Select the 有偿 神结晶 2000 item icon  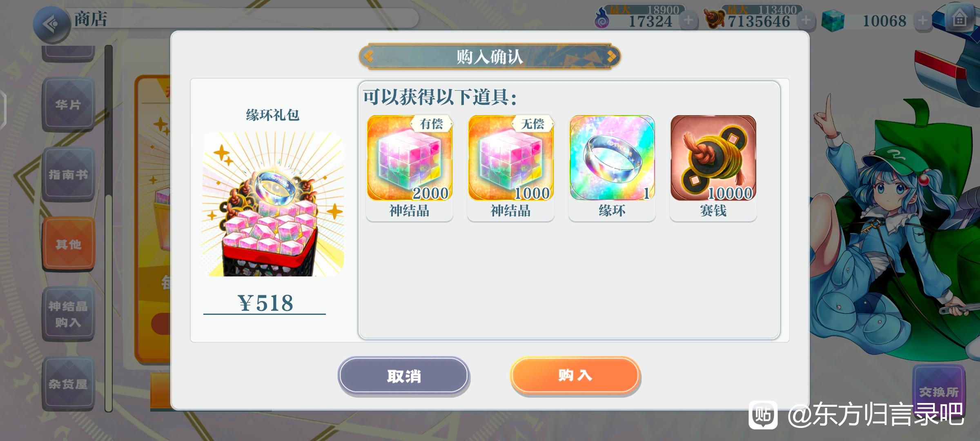(410, 158)
